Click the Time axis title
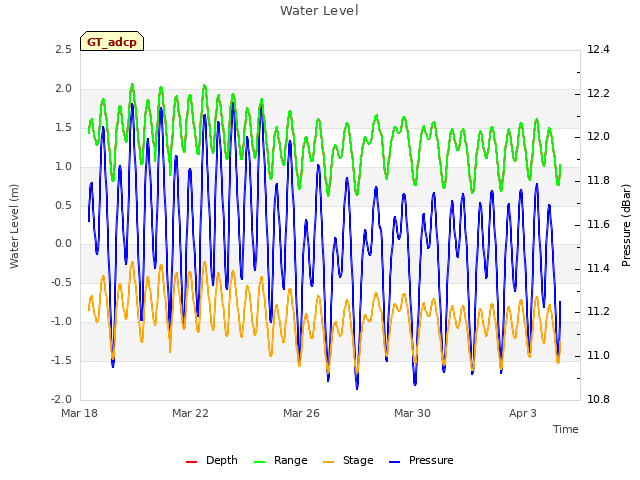This screenshot has width=640, height=480. [566, 429]
